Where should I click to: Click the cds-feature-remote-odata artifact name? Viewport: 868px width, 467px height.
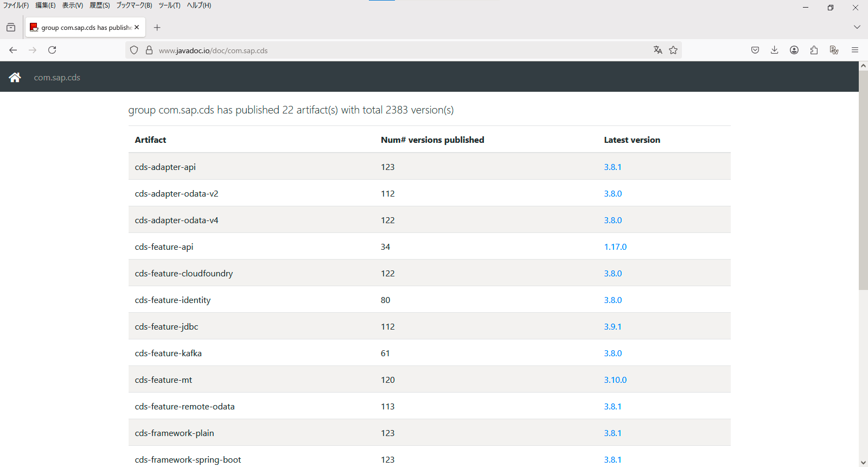point(184,406)
